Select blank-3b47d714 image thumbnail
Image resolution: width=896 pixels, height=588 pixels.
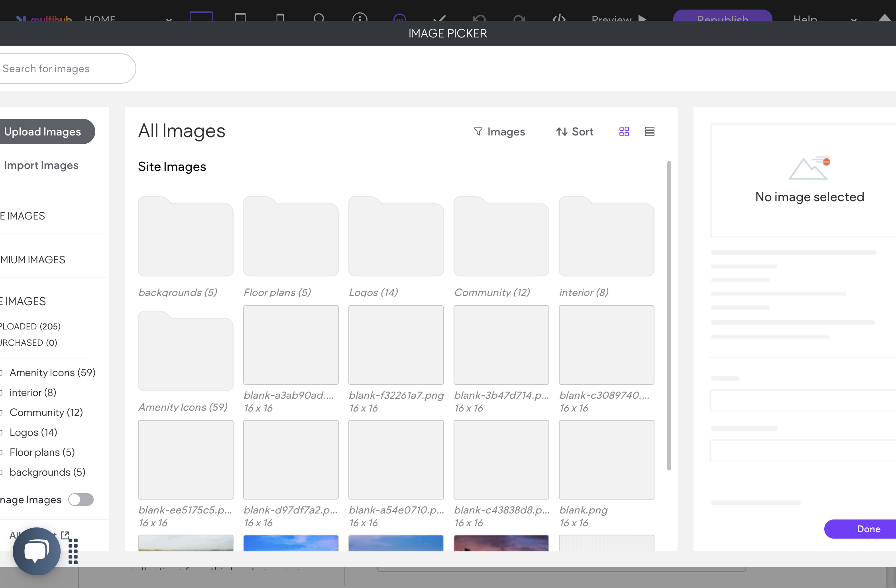click(x=501, y=345)
